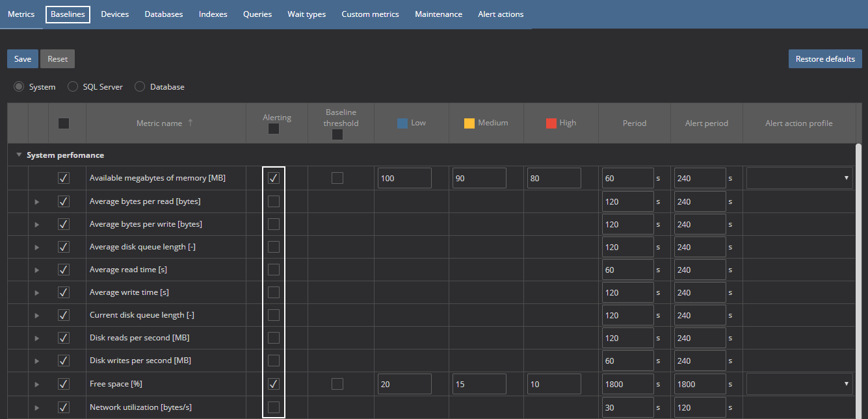Enable alerting for Average read time [s]
Image resolution: width=868 pixels, height=419 pixels.
click(274, 270)
